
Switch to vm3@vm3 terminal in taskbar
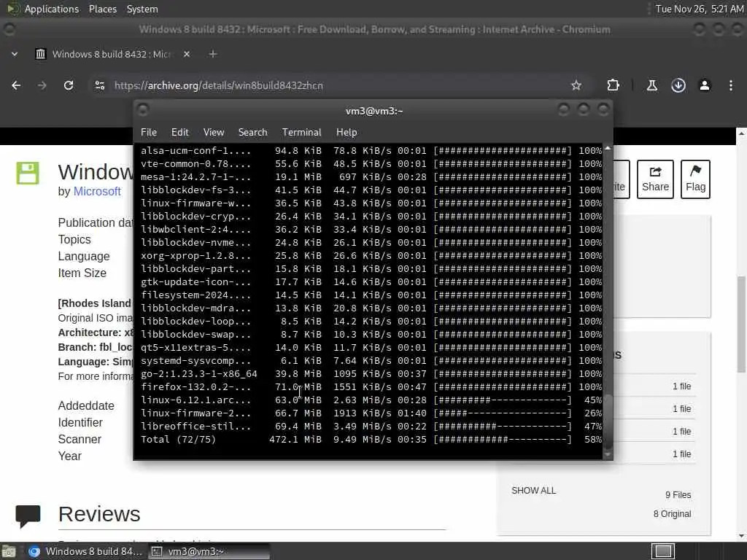(x=209, y=551)
